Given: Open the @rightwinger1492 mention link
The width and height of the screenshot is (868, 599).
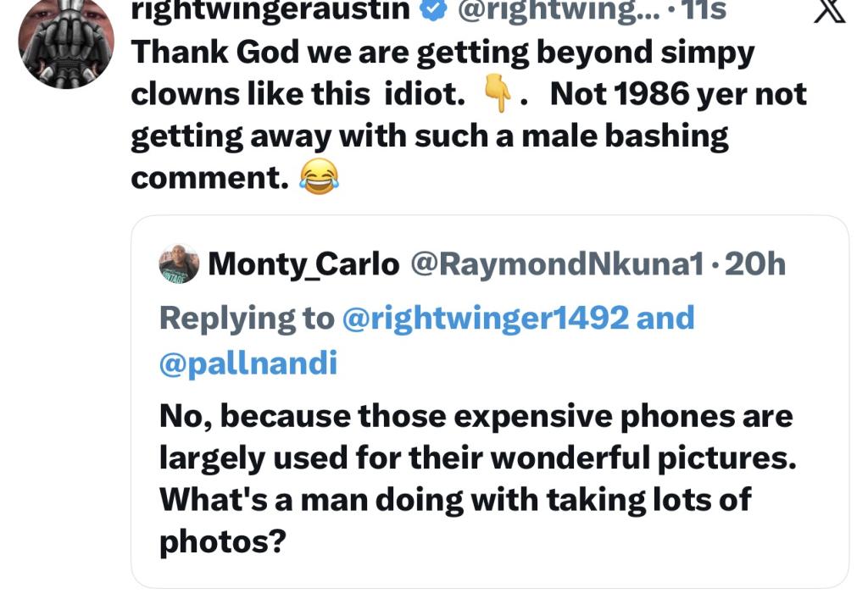Looking at the screenshot, I should (x=485, y=318).
